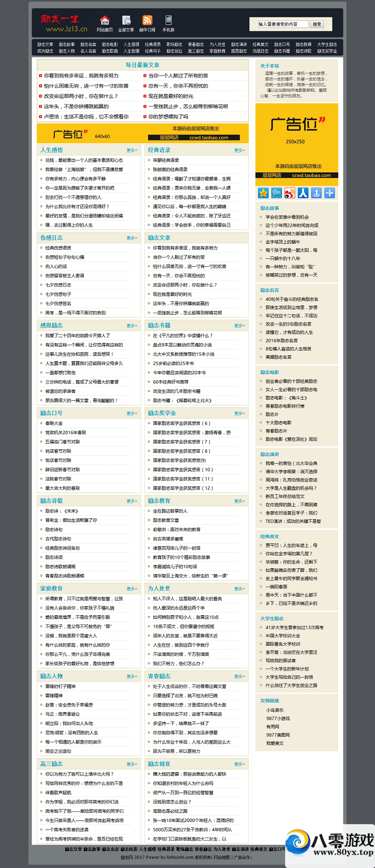Viewport: 375px width, 868px height.
Task: Open 学会在苦难中看到机会 in sidebar
Action: point(287,217)
